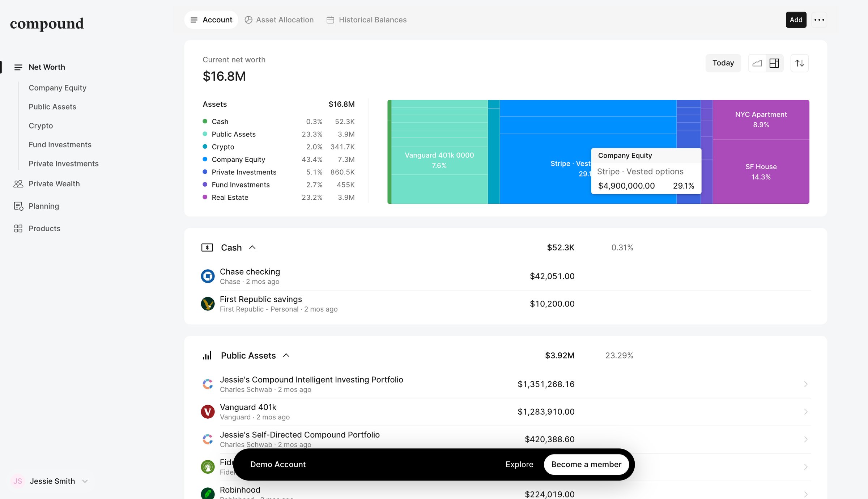Click the Products grid icon
868x499 pixels.
click(x=18, y=229)
